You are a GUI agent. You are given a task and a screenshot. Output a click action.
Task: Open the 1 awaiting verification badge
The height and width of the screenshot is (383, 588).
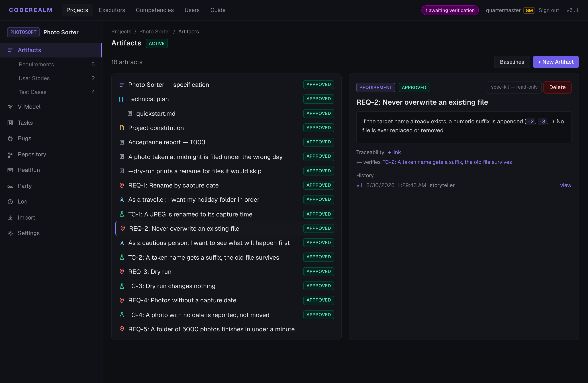tap(450, 10)
